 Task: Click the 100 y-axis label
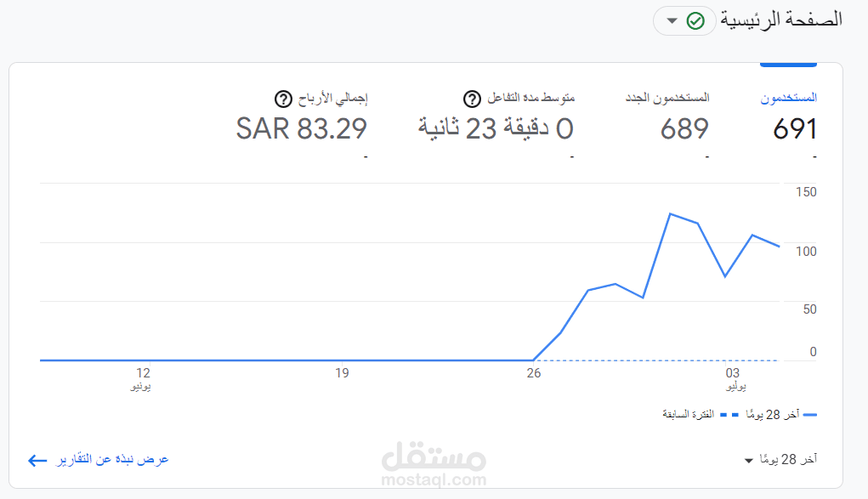[806, 252]
